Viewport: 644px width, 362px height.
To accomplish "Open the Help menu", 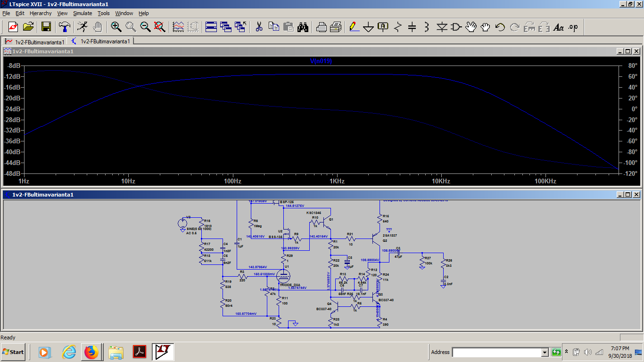I will pos(144,13).
